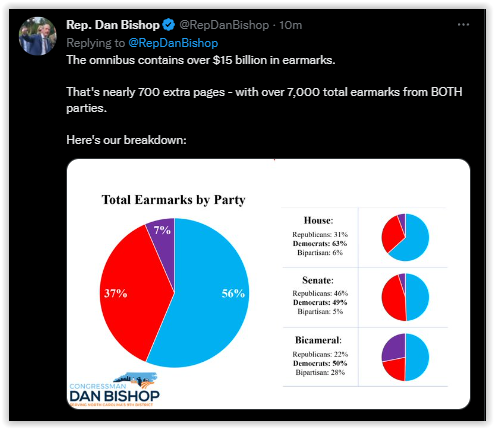Click the 56% blue slice of main pie
The height and width of the screenshot is (429, 494).
point(213,293)
